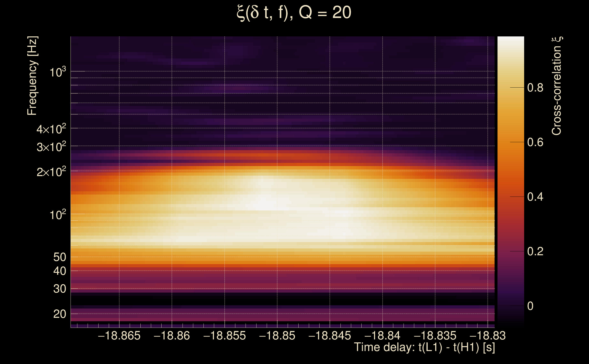Click the 0.2 tick label on colorbar
Screen dimensions: 589x364
click(x=535, y=252)
